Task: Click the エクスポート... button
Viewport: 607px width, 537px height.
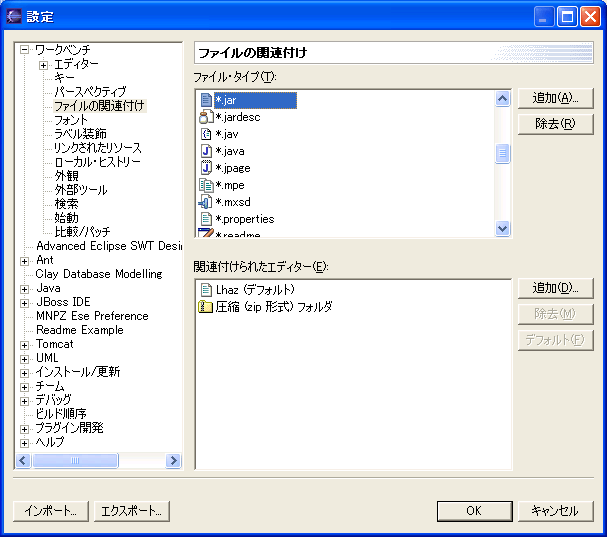Action: (132, 511)
